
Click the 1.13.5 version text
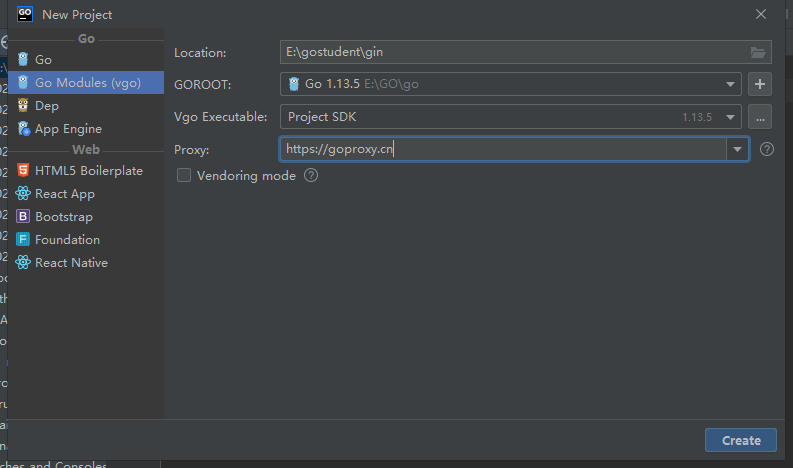697,117
